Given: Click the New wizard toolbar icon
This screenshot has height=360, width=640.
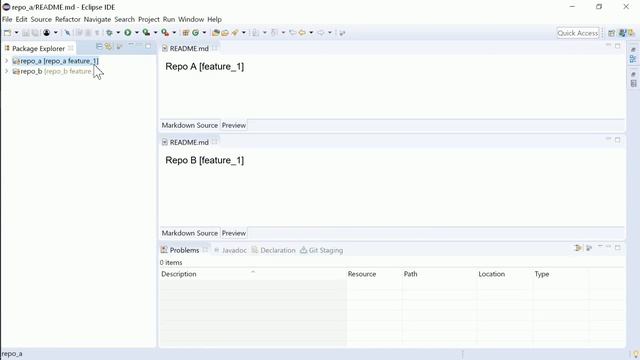Looking at the screenshot, I should tap(7, 33).
